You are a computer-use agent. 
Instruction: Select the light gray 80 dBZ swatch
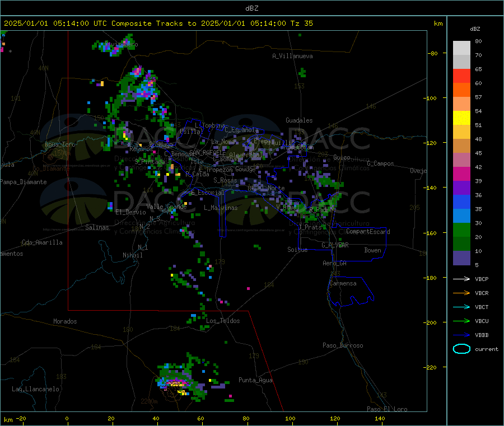(461, 48)
